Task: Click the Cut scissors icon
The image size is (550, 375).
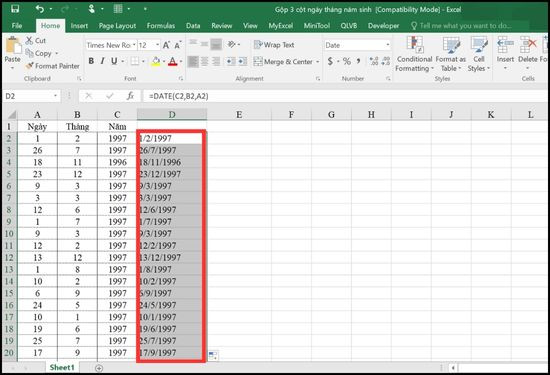Action: (29, 40)
